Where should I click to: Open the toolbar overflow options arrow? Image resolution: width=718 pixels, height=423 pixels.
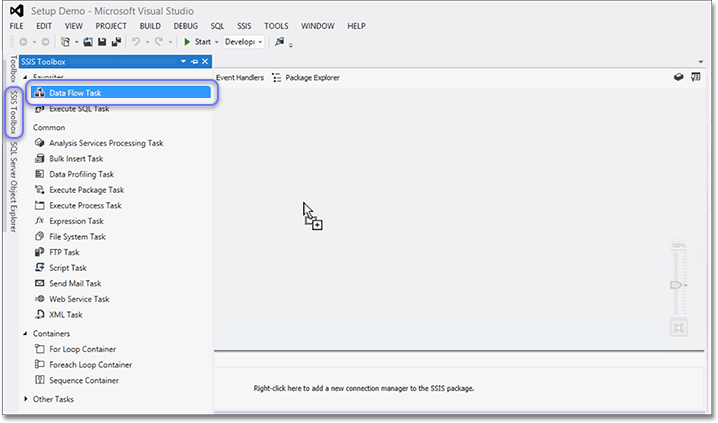tap(291, 45)
